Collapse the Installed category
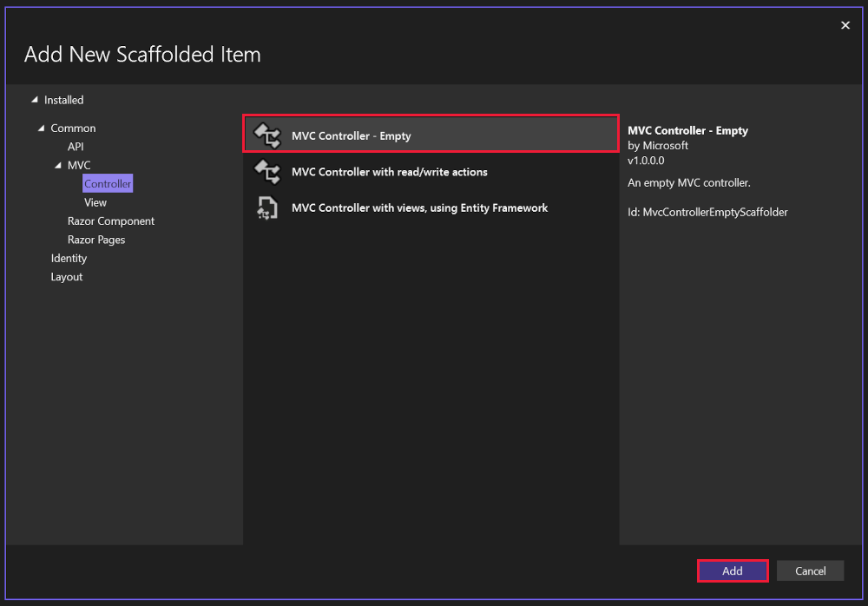The height and width of the screenshot is (606, 868). click(35, 99)
